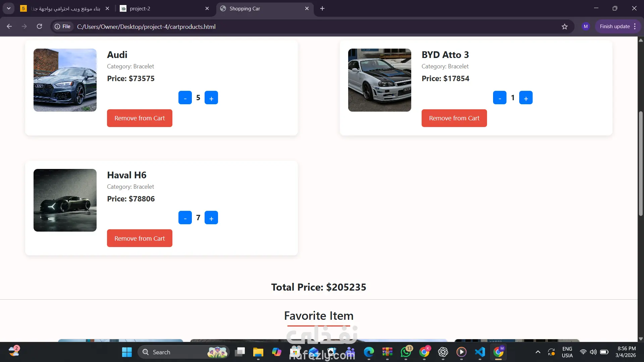Remove BYD Atto 3 from cart
644x362 pixels.
(x=454, y=118)
